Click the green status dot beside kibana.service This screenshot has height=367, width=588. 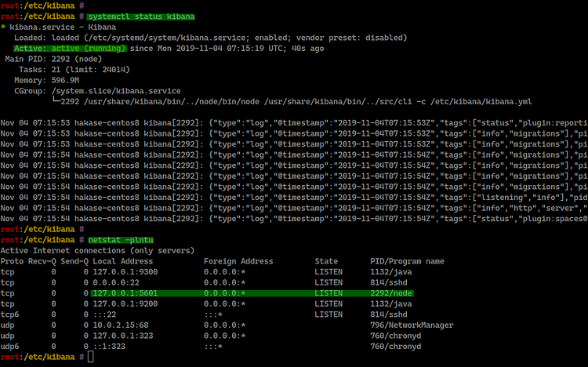click(x=4, y=27)
